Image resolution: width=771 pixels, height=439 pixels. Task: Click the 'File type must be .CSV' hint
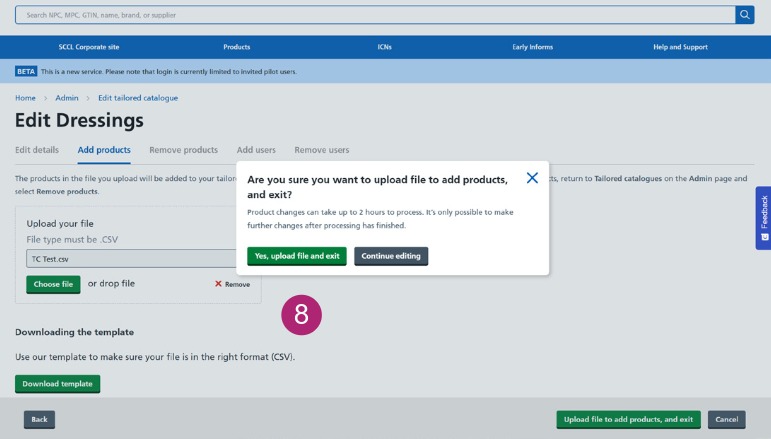pyautogui.click(x=72, y=239)
